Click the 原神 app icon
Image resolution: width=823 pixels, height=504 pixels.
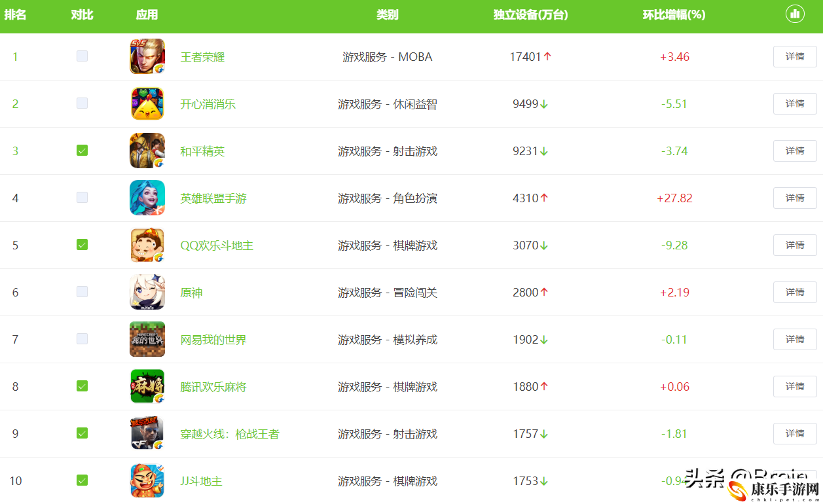(147, 292)
